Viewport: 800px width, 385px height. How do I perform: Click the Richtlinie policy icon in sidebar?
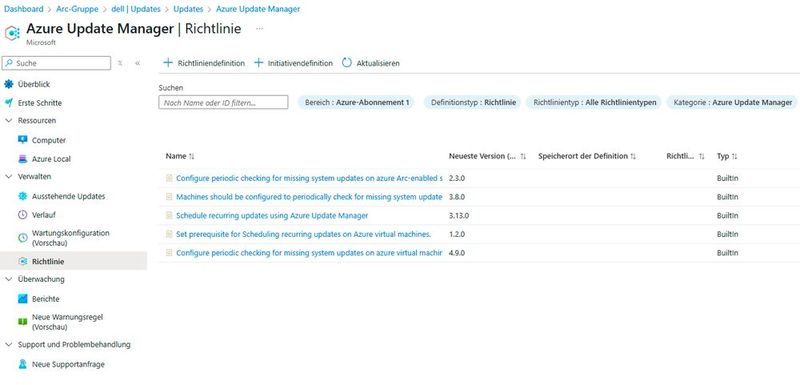point(22,261)
